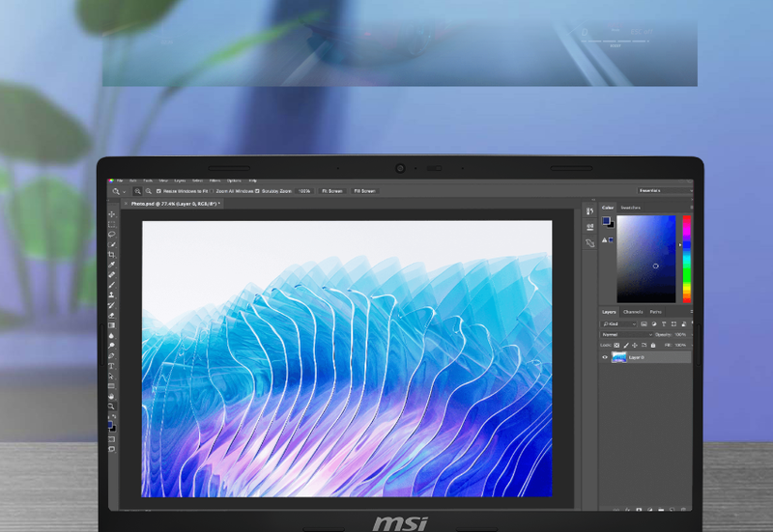This screenshot has width=773, height=532.
Task: Click the Fit Screen button
Action: coord(332,191)
